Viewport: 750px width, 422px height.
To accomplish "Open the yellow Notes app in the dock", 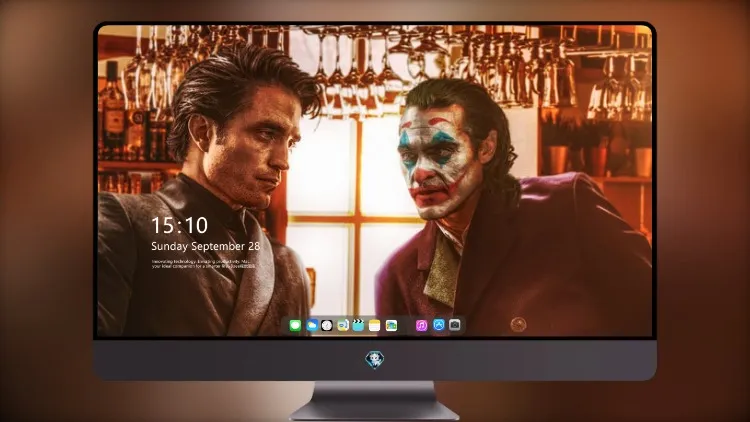I will click(375, 325).
